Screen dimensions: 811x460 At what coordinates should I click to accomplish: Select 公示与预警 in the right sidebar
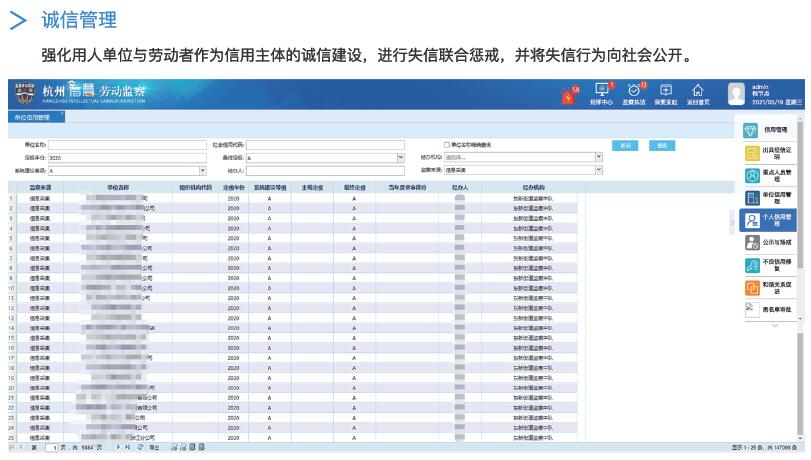(752, 242)
